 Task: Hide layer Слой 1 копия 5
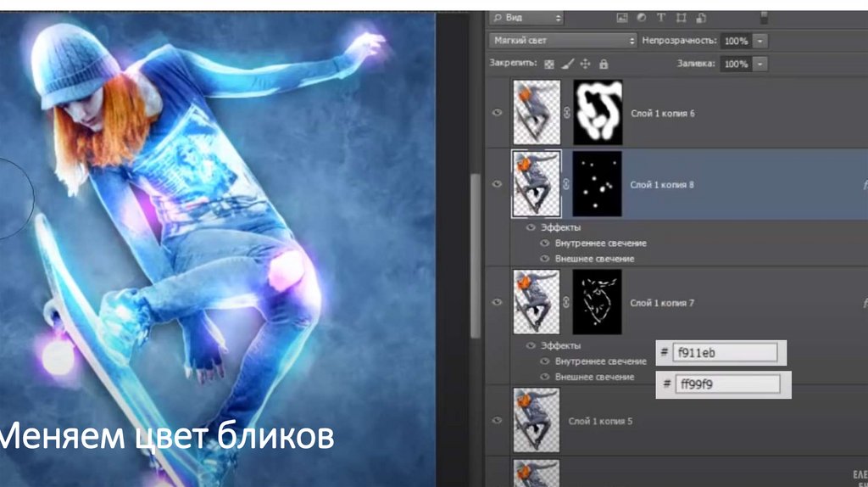point(497,420)
